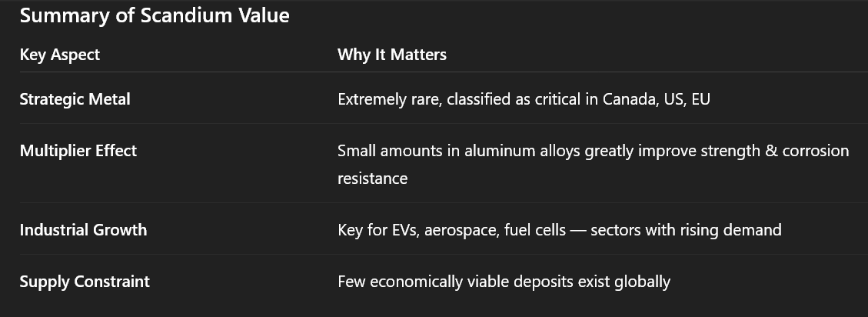The image size is (868, 317).
Task: Select the "Industrial Growth" row label
Action: click(x=83, y=230)
